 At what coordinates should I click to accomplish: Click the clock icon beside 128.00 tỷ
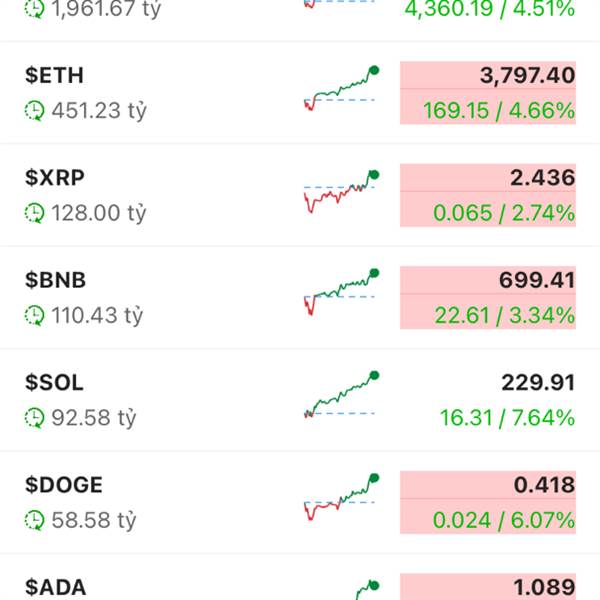34,213
